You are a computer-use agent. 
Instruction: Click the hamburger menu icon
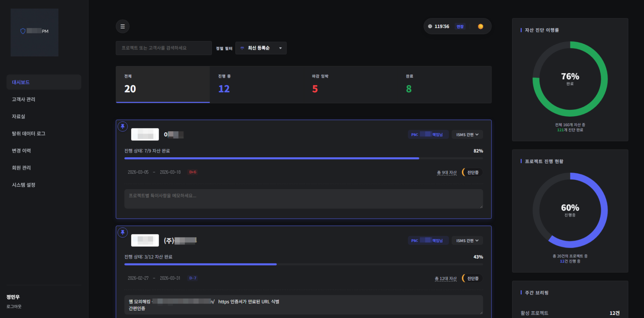[x=123, y=26]
